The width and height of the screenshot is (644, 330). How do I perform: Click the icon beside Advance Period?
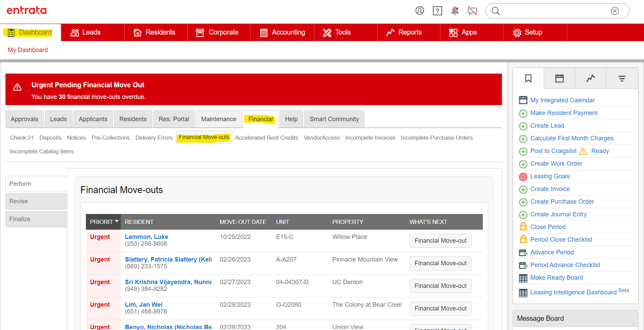click(x=523, y=253)
